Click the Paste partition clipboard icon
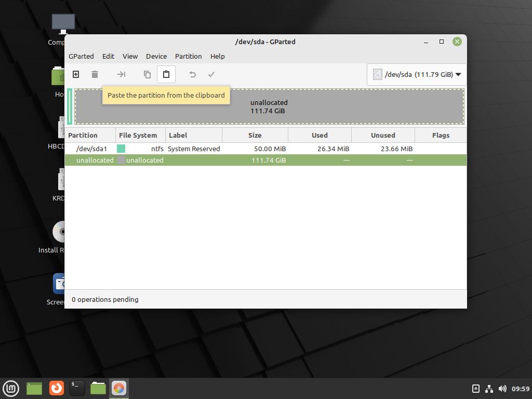The height and width of the screenshot is (399, 532). click(x=166, y=74)
